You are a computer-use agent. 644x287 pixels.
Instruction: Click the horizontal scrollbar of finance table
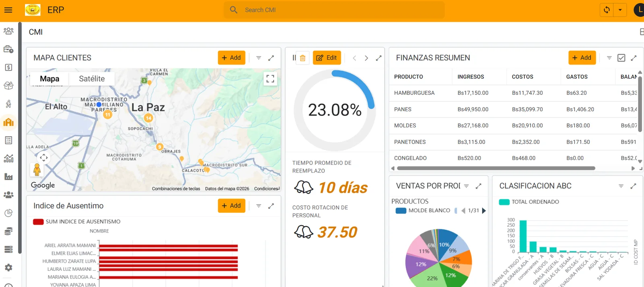(496, 168)
